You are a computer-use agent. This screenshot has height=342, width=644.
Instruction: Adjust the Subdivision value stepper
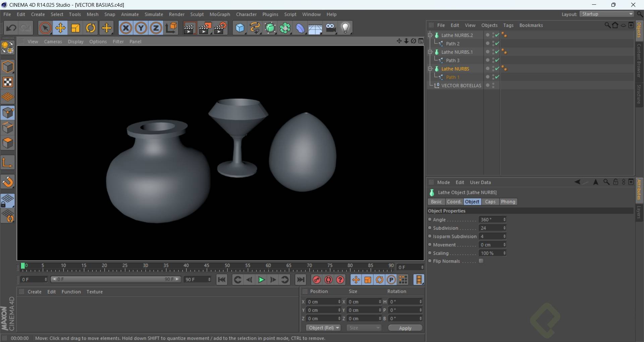(x=504, y=228)
